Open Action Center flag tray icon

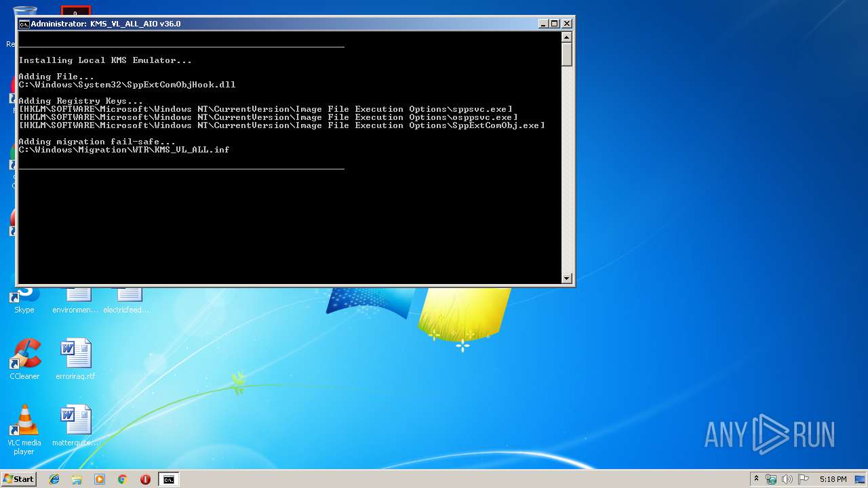[x=804, y=479]
